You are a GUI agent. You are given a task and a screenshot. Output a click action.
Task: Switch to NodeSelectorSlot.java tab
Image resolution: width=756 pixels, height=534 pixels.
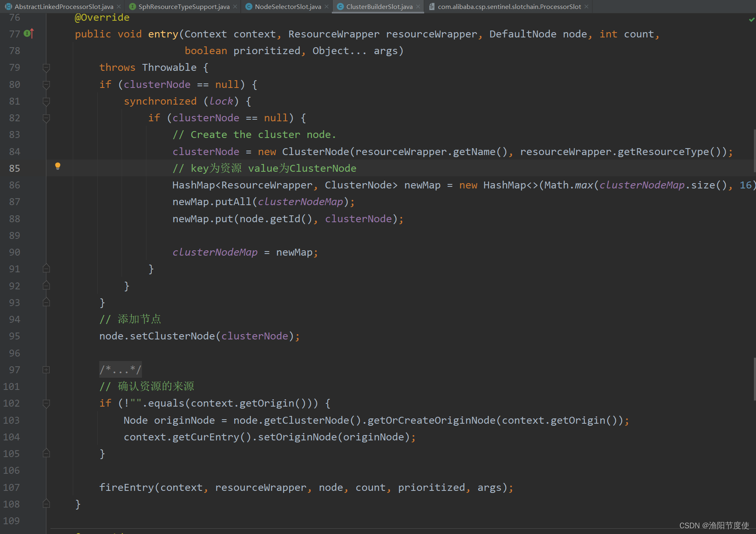288,7
